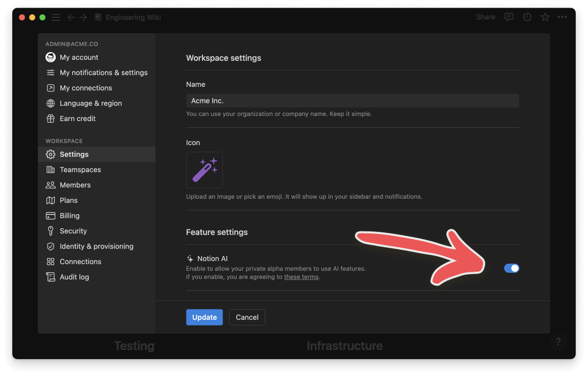Open Teamspaces in the sidebar

80,170
